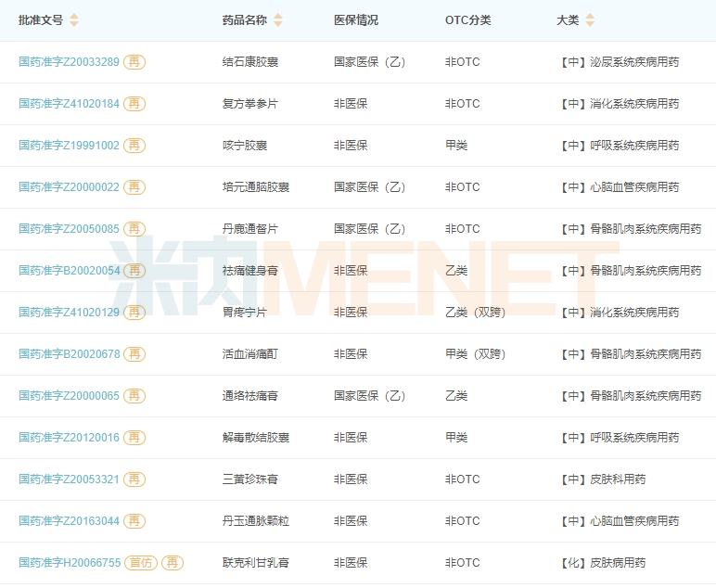Open approval number 国药准字Z20000022

pos(69,186)
